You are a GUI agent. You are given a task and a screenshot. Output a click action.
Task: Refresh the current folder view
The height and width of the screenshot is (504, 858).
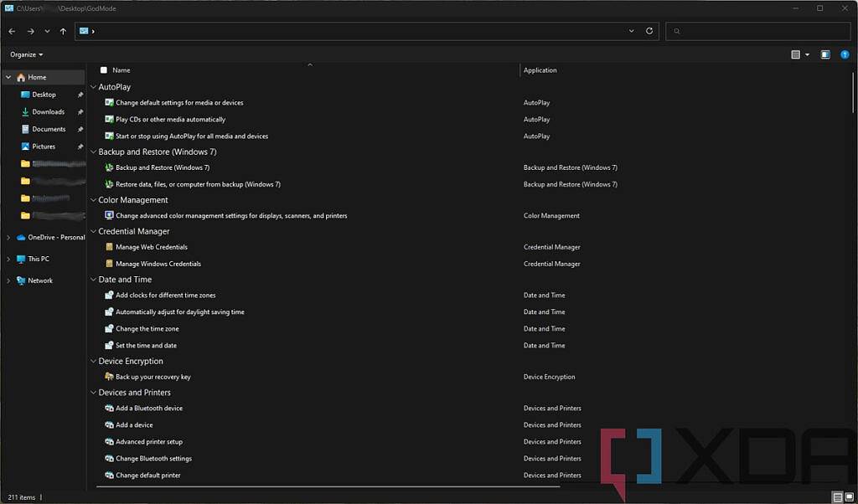point(649,31)
